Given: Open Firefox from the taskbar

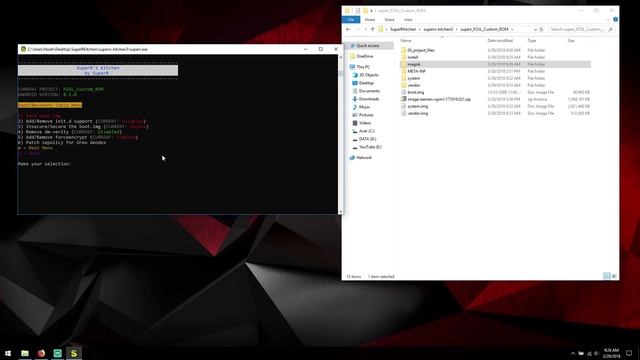Looking at the screenshot, I should coord(41,353).
